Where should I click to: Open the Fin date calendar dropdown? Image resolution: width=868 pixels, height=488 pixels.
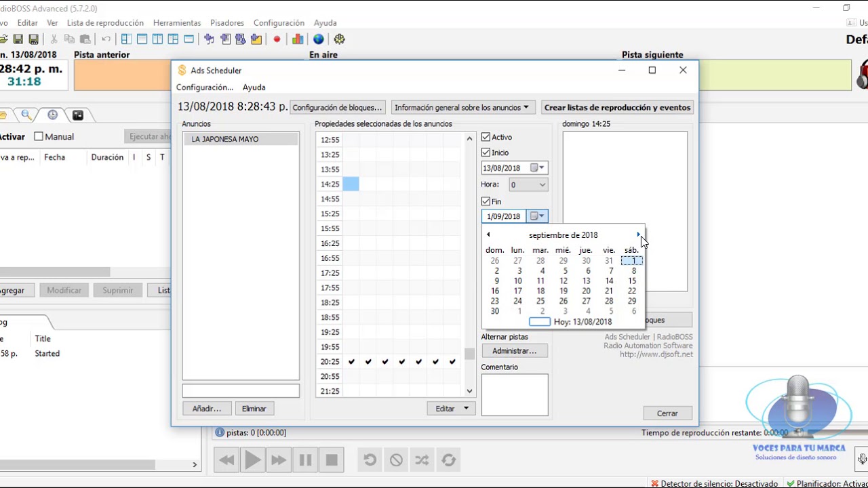[x=537, y=216]
